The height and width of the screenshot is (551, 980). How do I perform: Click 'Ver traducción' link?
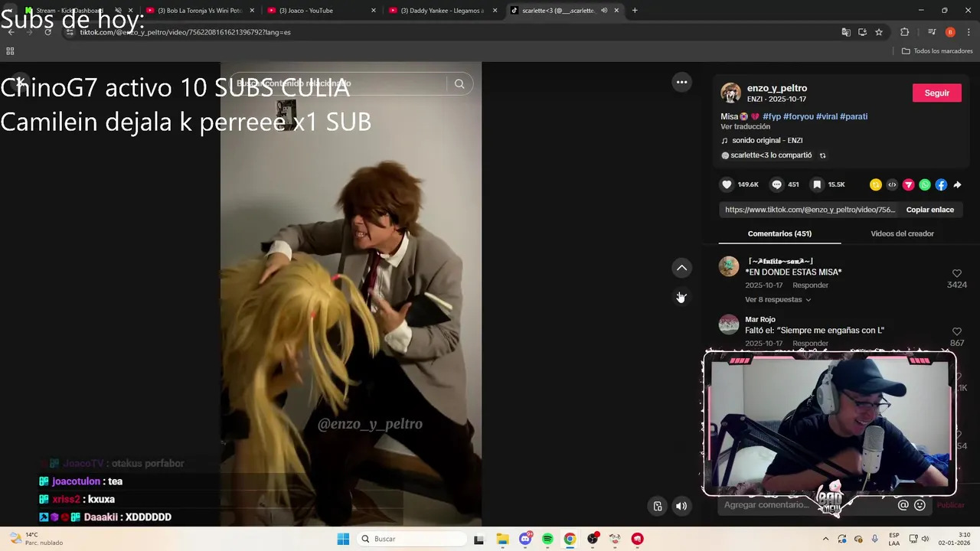[x=745, y=126]
